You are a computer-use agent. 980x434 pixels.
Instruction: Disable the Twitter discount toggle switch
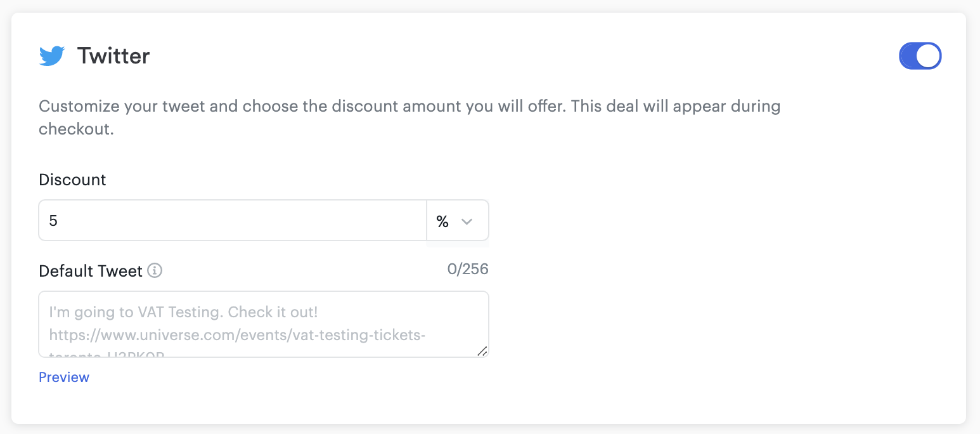[x=920, y=56]
